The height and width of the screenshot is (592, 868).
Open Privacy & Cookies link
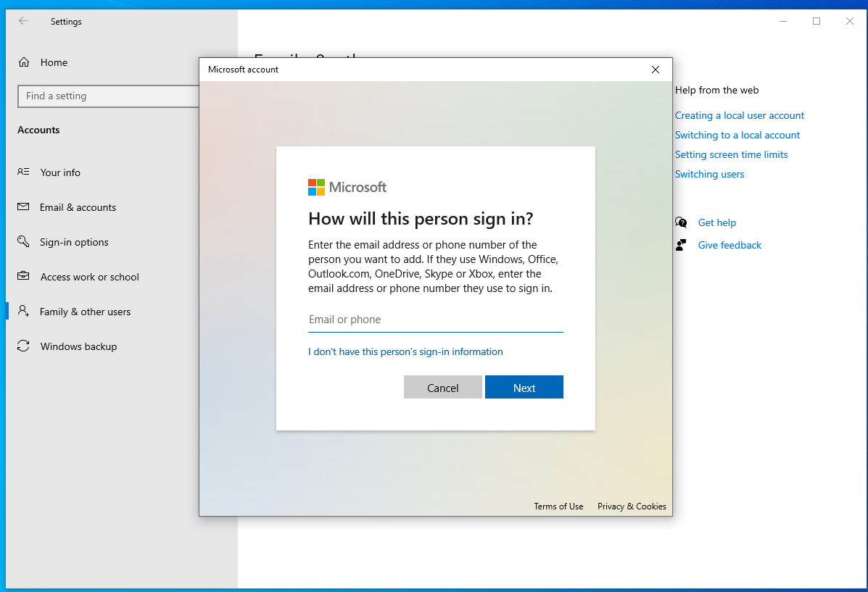(632, 506)
